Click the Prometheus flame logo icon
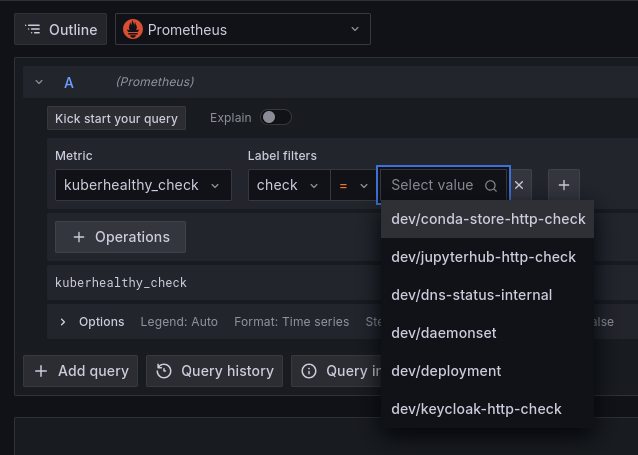 pyautogui.click(x=133, y=29)
